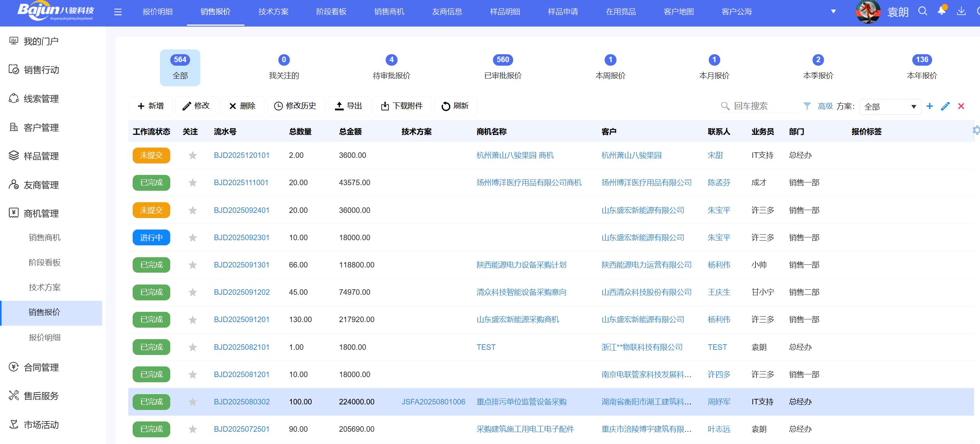
Task: Open the table column settings gear
Action: 976,130
